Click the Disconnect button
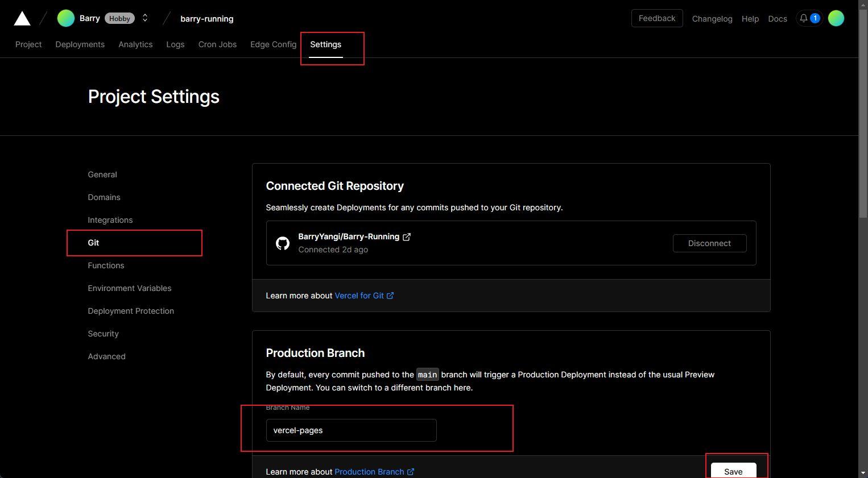Image resolution: width=868 pixels, height=478 pixels. tap(709, 243)
